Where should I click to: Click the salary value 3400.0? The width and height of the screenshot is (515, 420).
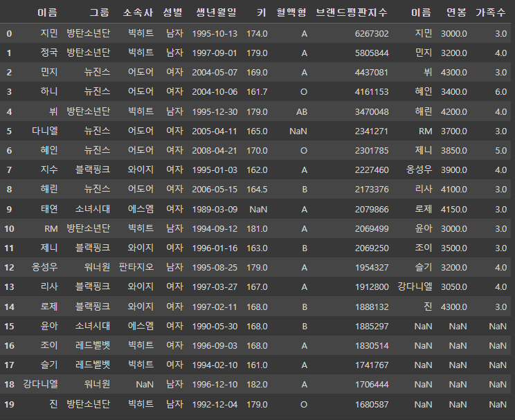453,91
